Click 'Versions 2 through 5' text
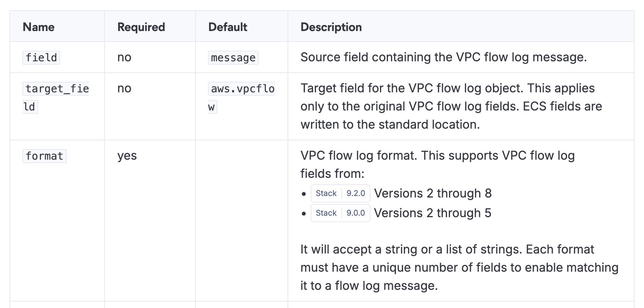This screenshot has height=308, width=644. [x=432, y=213]
